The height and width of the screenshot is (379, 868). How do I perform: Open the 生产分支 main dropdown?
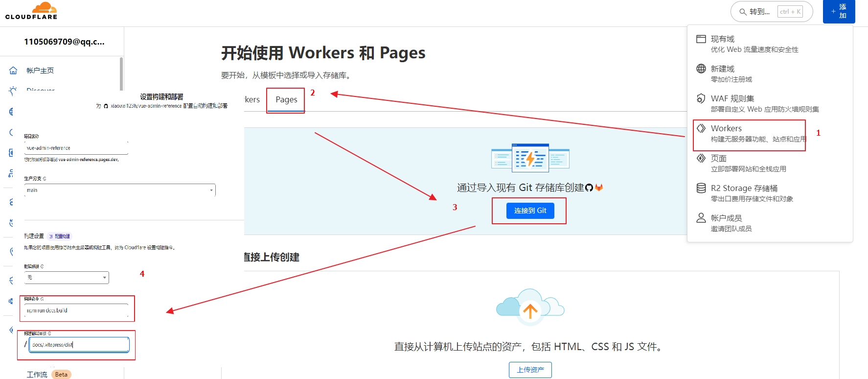coord(120,190)
